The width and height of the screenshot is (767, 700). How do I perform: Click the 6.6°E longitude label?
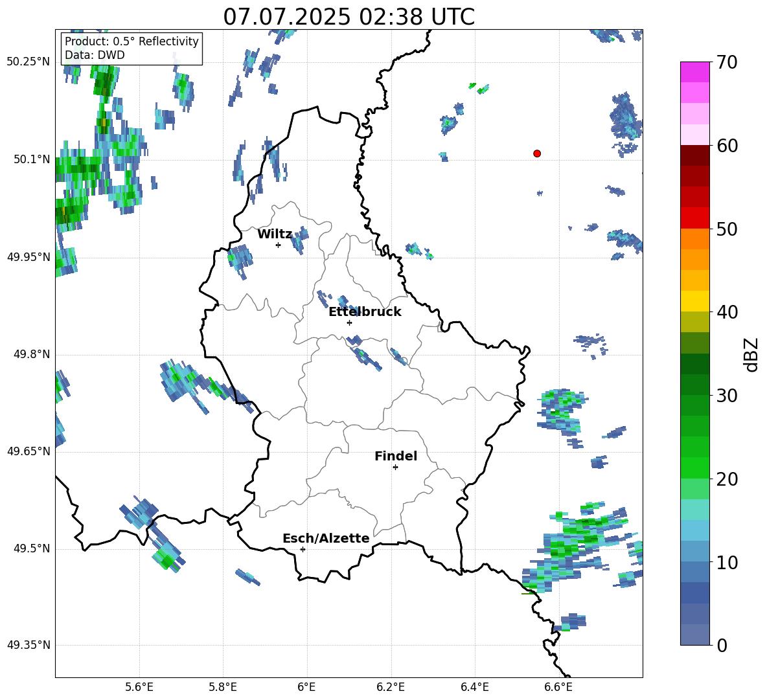tap(558, 688)
